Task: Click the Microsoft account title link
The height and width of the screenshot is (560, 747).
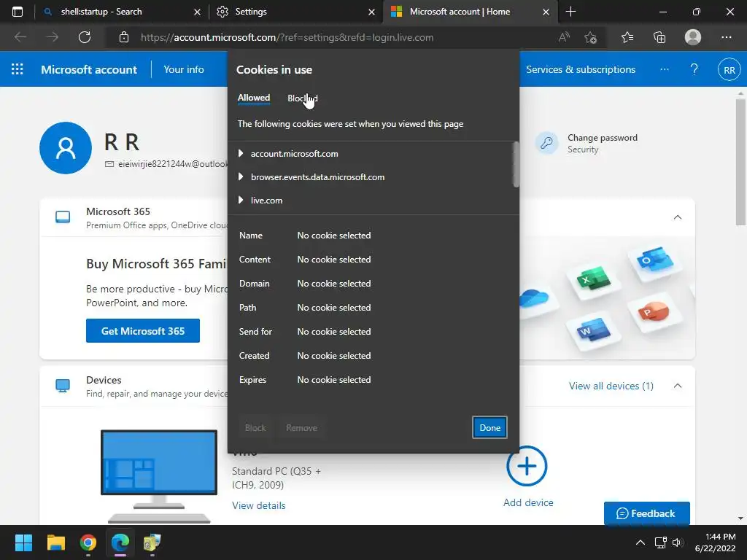Action: tap(89, 69)
